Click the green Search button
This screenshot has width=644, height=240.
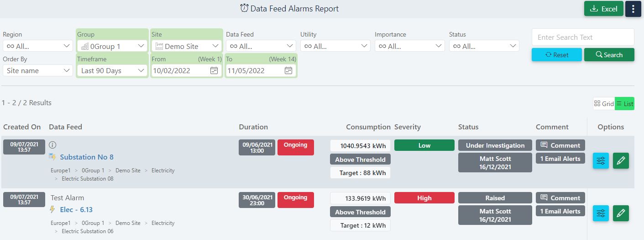coord(609,55)
